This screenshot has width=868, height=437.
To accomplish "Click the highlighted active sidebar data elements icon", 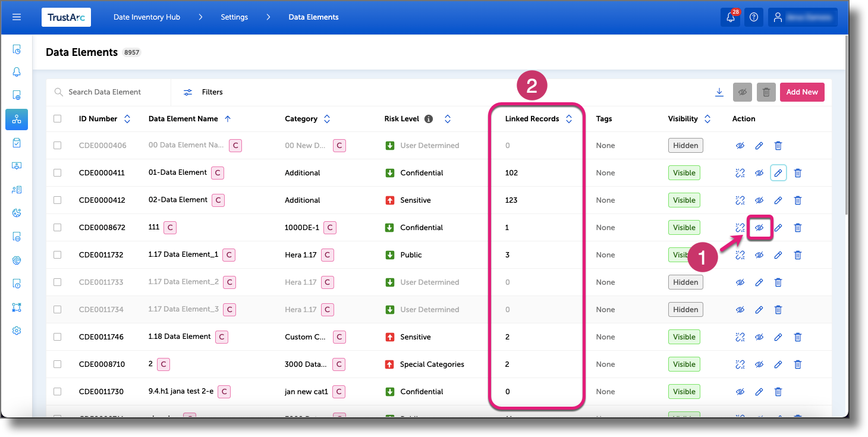I will click(x=16, y=119).
